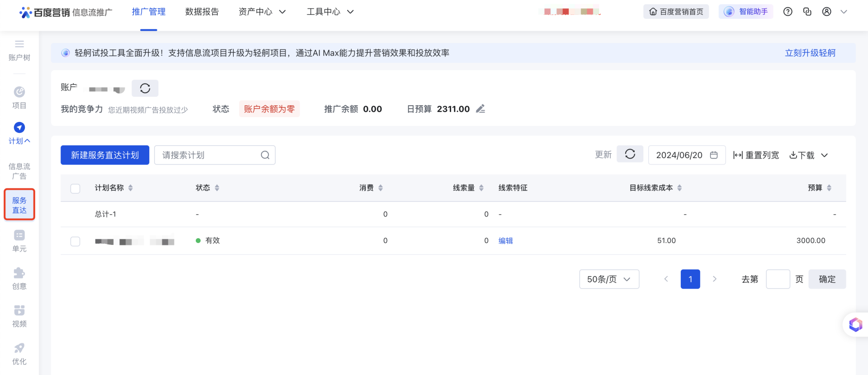Click the 新建服务直达计划 button

point(105,155)
